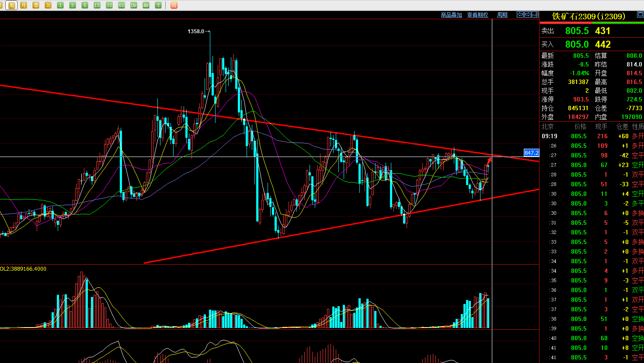Select the 30-minute chart period
This screenshot has height=363, width=644.
(109, 5)
